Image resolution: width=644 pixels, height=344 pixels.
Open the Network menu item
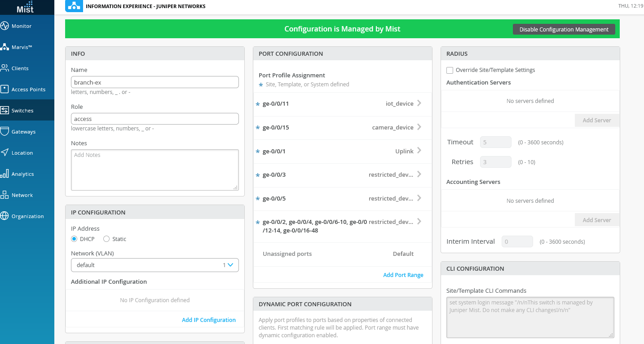(22, 195)
